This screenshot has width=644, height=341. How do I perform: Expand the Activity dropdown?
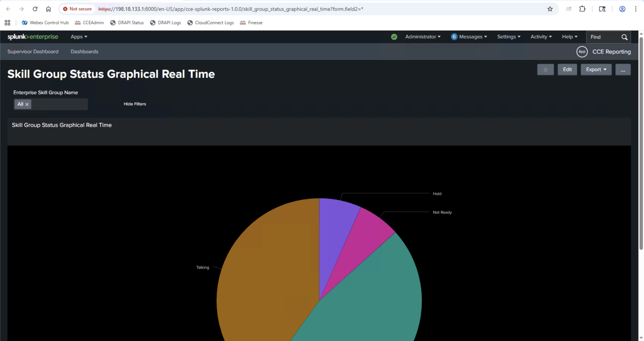click(x=541, y=37)
